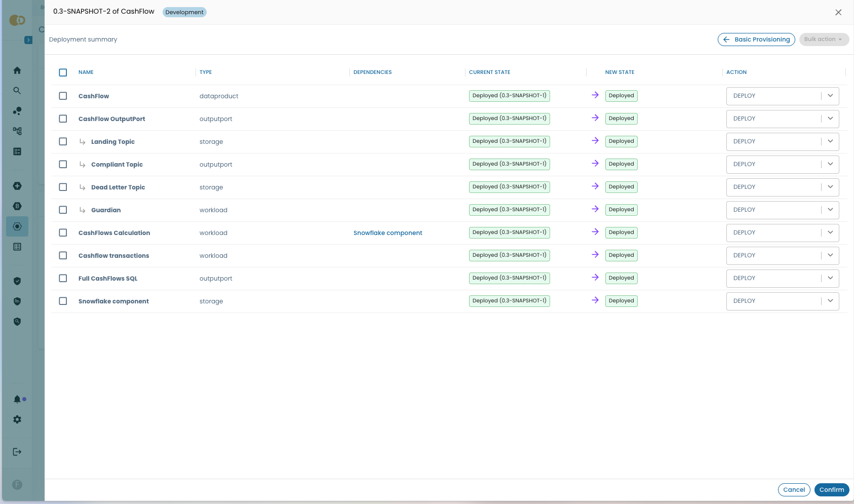Open the Home icon in the sidebar
This screenshot has width=854, height=504.
pos(17,70)
